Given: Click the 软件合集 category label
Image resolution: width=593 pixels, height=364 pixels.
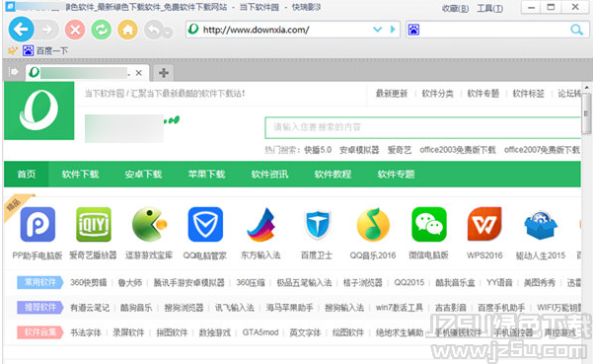Looking at the screenshot, I should (40, 332).
